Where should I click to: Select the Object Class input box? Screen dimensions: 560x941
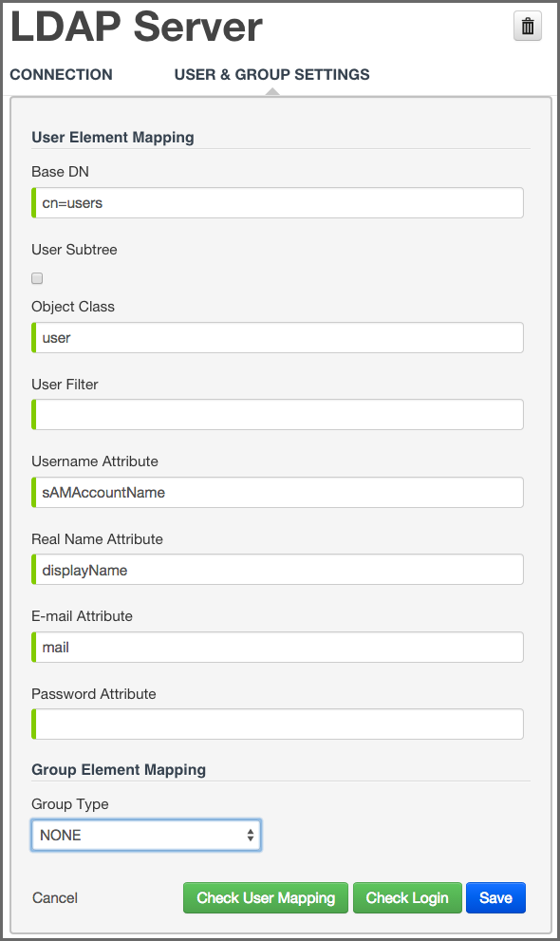278,337
